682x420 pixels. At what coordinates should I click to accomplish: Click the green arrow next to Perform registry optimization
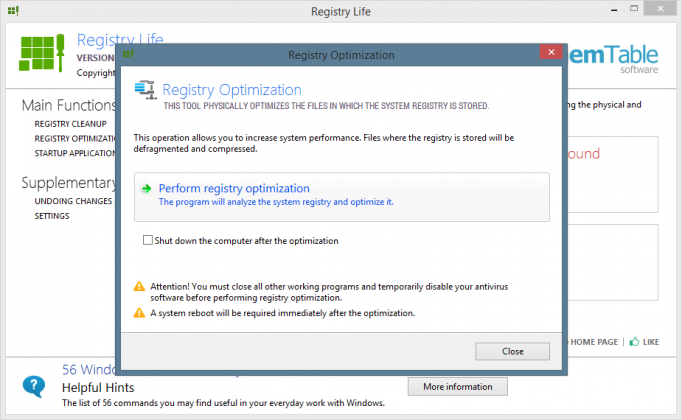click(x=146, y=189)
